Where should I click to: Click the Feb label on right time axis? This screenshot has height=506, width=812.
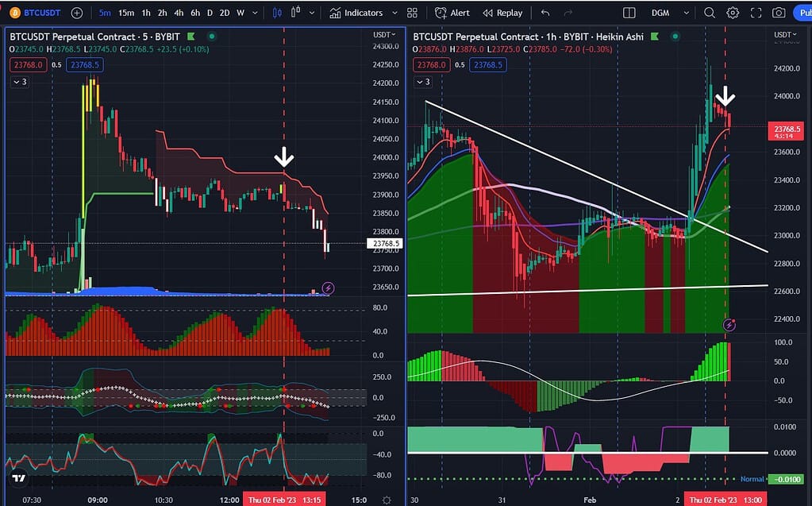pyautogui.click(x=590, y=500)
